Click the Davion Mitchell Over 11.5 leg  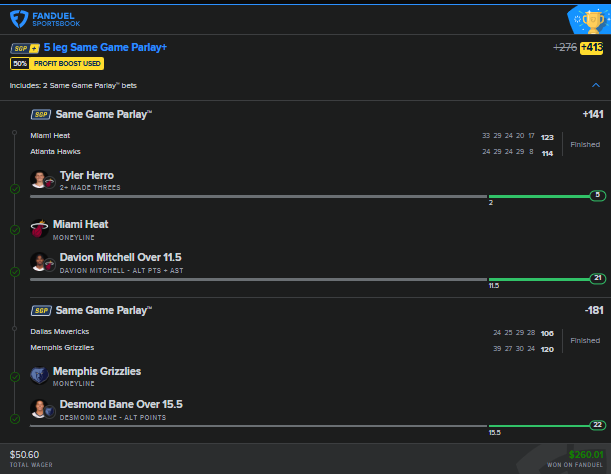pyautogui.click(x=120, y=258)
